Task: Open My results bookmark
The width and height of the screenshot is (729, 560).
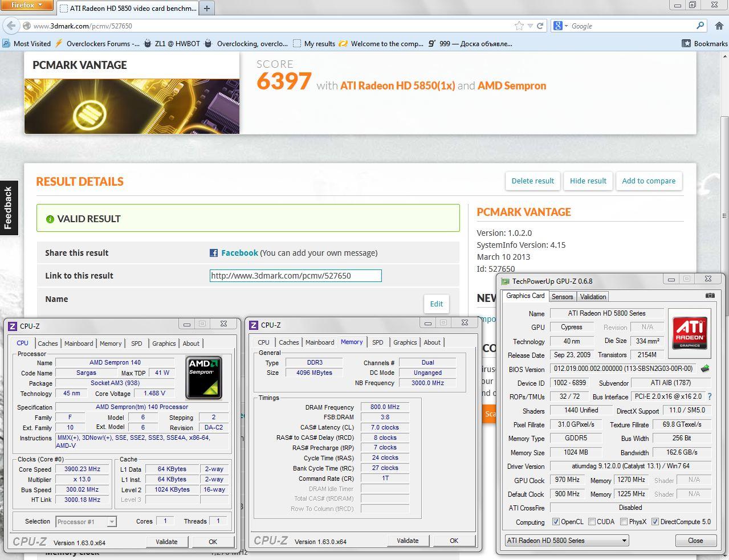Action: [314, 43]
